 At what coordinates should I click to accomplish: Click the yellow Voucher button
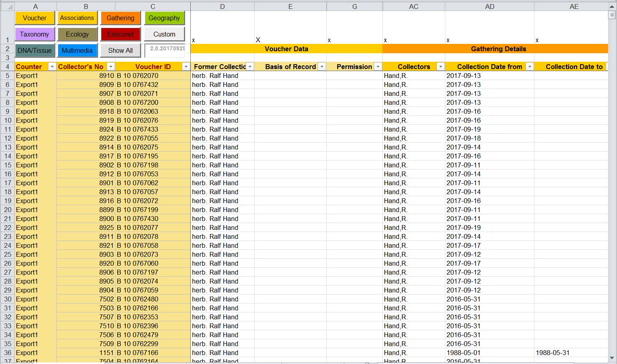35,18
